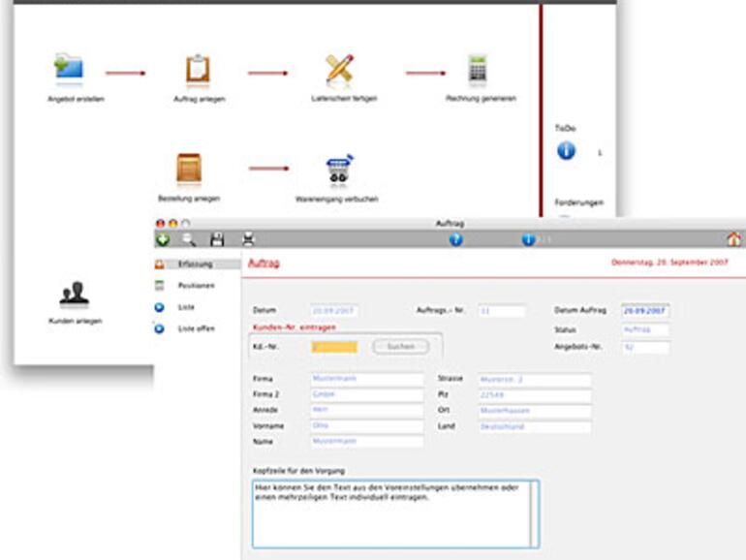Open Bestellung anlegen box icon
This screenshot has width=746, height=560.
(189, 168)
